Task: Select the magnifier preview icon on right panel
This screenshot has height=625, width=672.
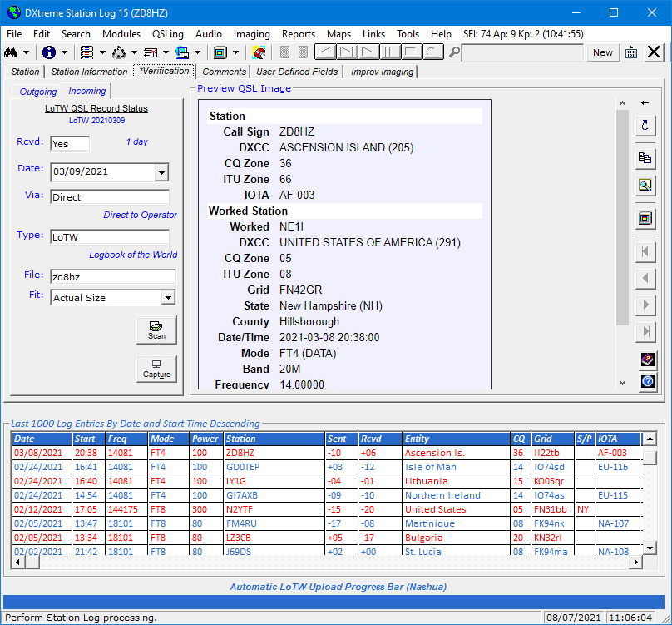Action: (646, 186)
